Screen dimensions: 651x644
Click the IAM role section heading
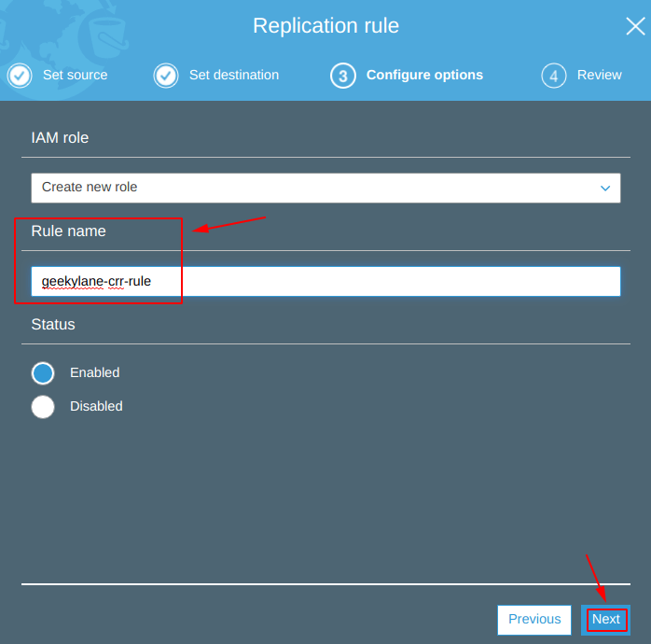point(60,138)
